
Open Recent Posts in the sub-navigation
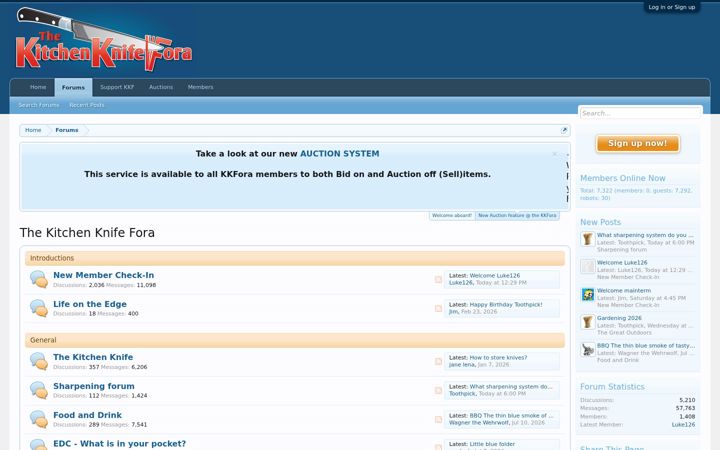87,105
